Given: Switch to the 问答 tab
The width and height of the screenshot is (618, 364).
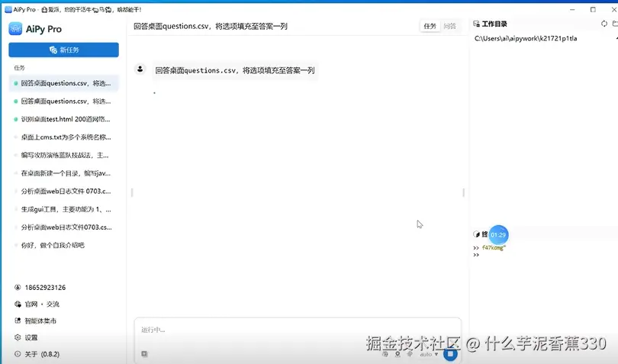Looking at the screenshot, I should click(x=449, y=26).
